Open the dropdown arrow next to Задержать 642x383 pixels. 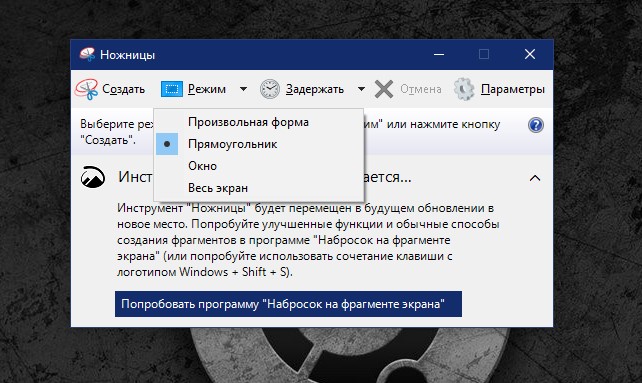361,89
